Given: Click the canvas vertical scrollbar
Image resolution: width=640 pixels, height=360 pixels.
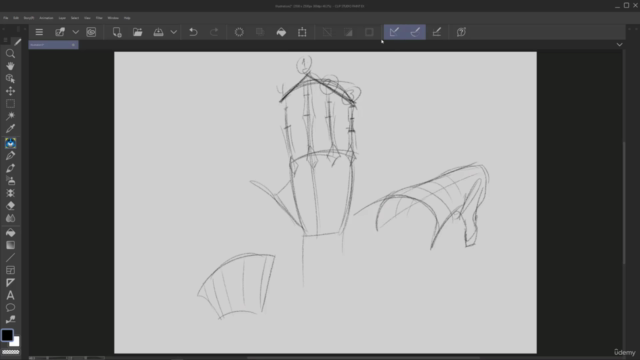Looking at the screenshot, I should pyautogui.click(x=624, y=202).
